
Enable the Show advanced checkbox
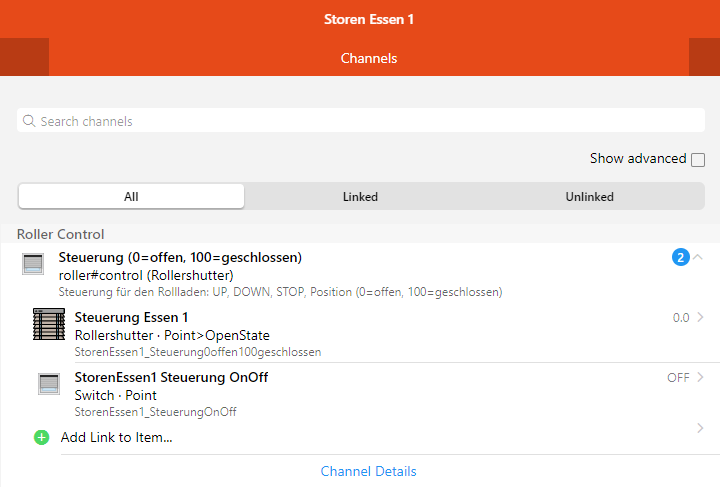(x=698, y=160)
